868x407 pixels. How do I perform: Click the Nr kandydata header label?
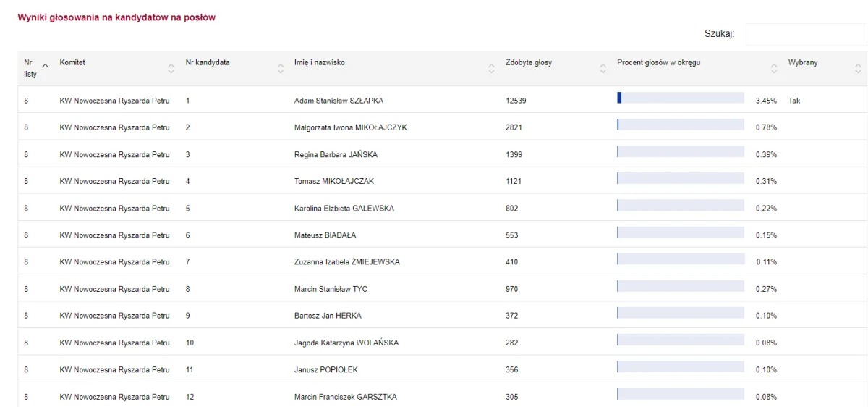point(208,62)
